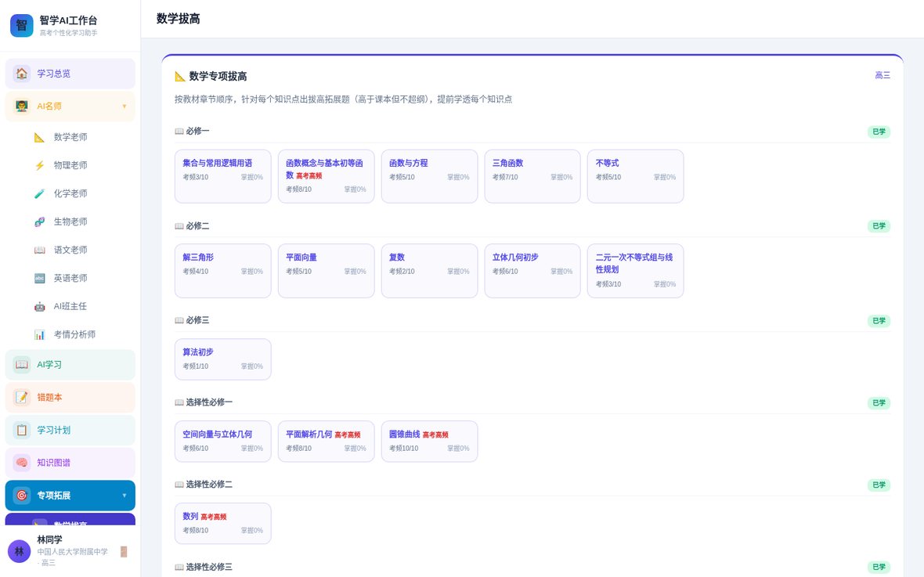924x577 pixels.
Task: Select the 数列 topic card
Action: point(222,523)
